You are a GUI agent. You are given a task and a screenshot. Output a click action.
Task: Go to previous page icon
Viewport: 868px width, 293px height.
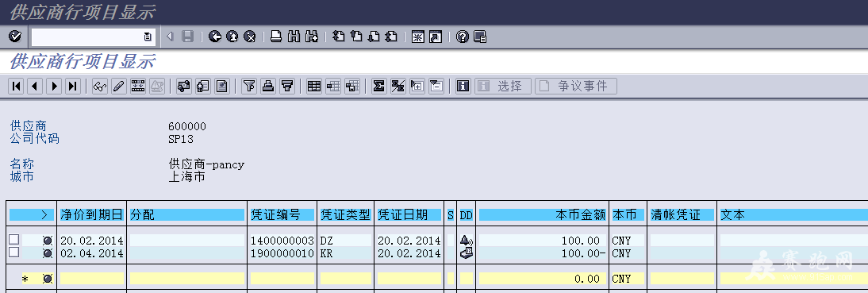[x=356, y=37]
